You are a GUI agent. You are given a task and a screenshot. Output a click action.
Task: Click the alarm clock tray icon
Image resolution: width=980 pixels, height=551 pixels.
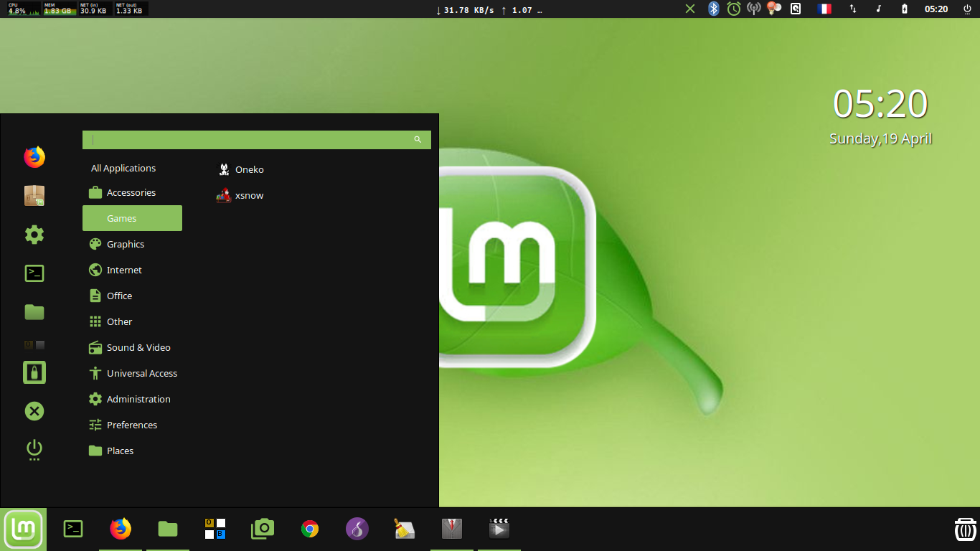coord(734,9)
